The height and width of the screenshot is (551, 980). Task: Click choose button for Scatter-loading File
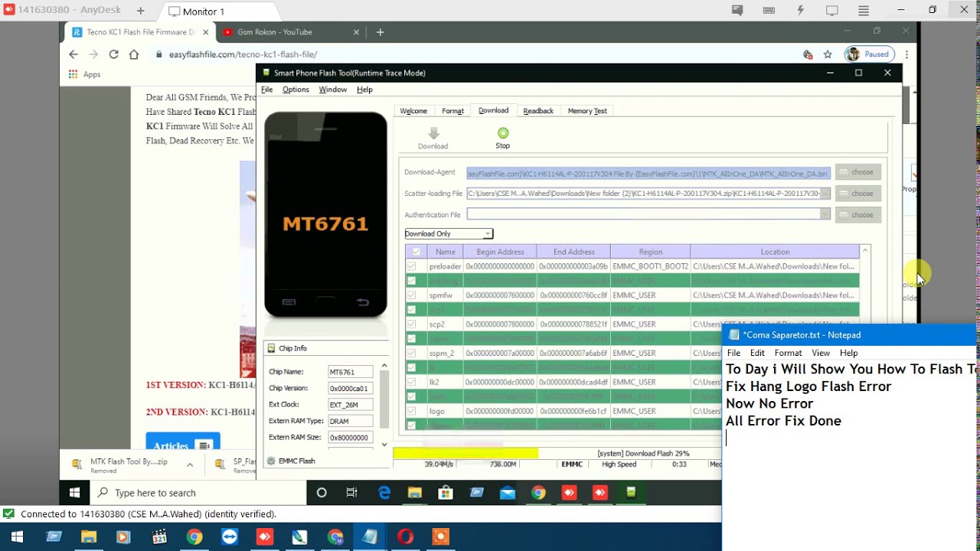pyautogui.click(x=858, y=194)
